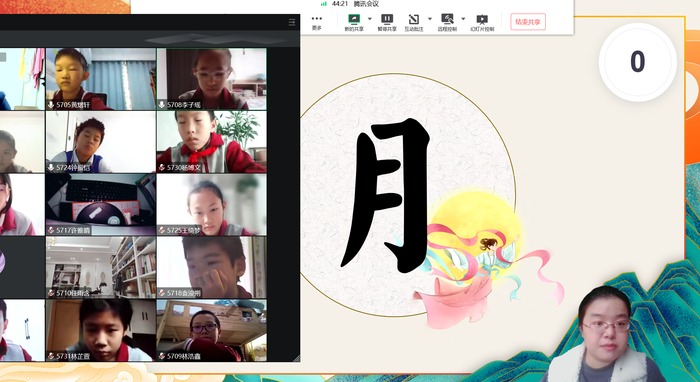Click the 新的共享 new share icon
The width and height of the screenshot is (700, 382).
click(354, 19)
